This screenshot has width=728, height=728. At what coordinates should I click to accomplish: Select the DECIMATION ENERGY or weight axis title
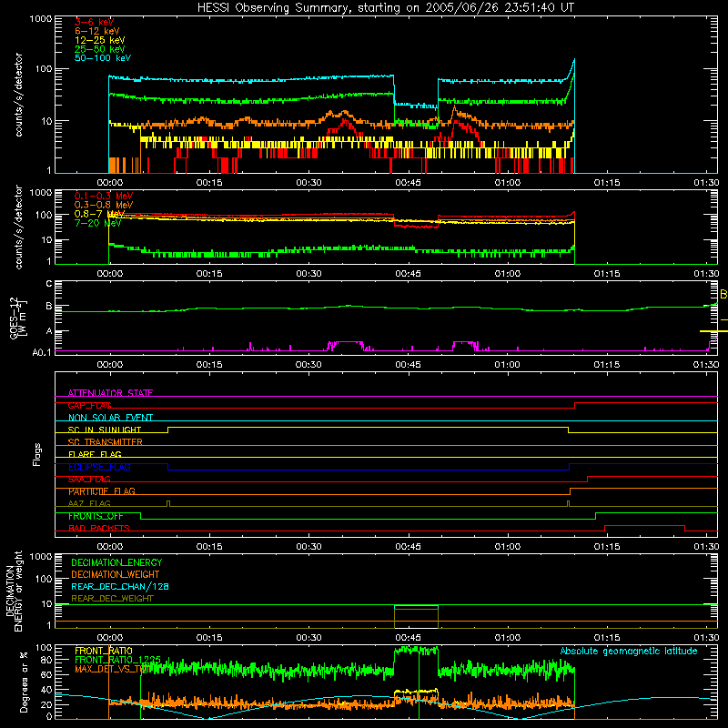click(x=15, y=591)
